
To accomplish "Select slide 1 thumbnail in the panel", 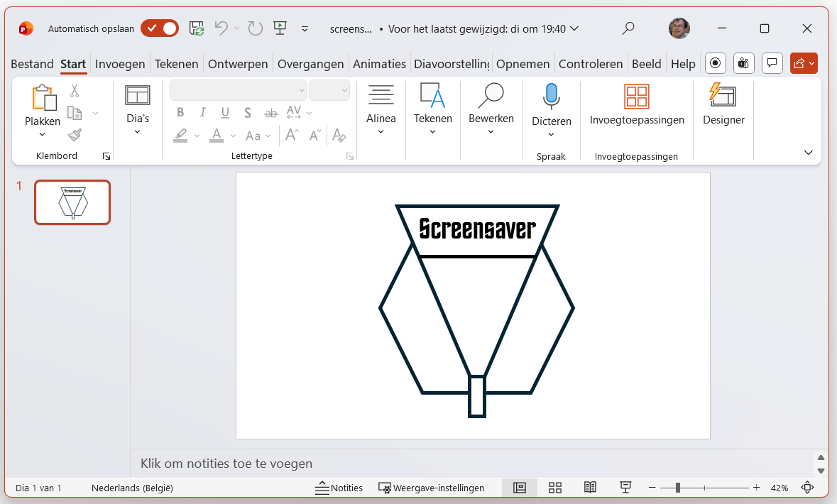I will coord(72,202).
